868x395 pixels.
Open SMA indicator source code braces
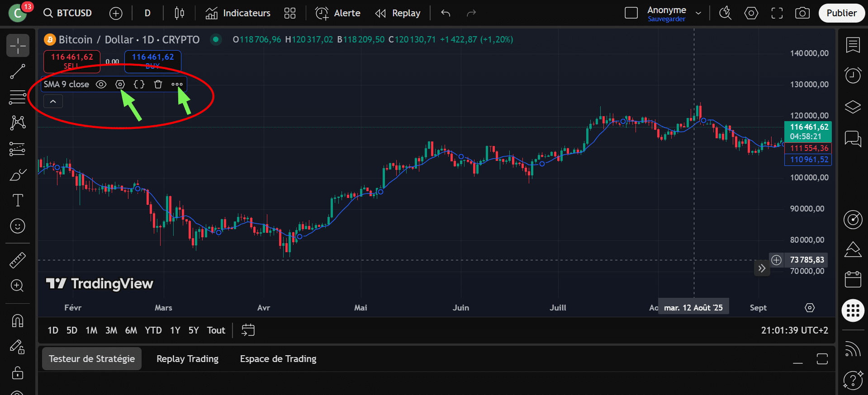139,85
